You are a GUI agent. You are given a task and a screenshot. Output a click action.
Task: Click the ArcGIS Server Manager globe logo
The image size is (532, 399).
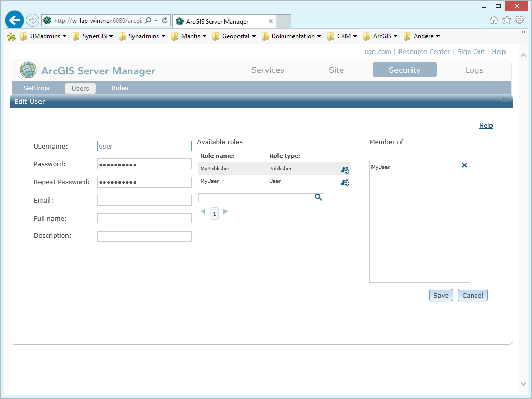28,70
